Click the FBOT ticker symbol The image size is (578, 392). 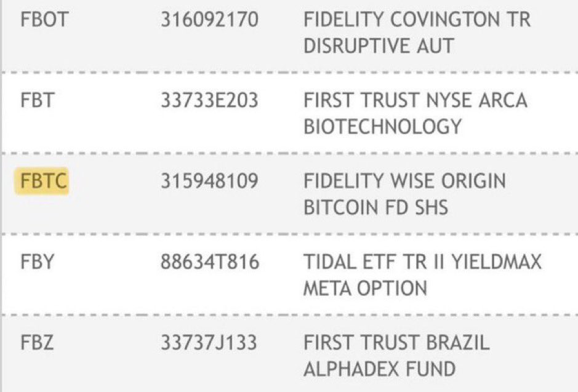pos(44,20)
